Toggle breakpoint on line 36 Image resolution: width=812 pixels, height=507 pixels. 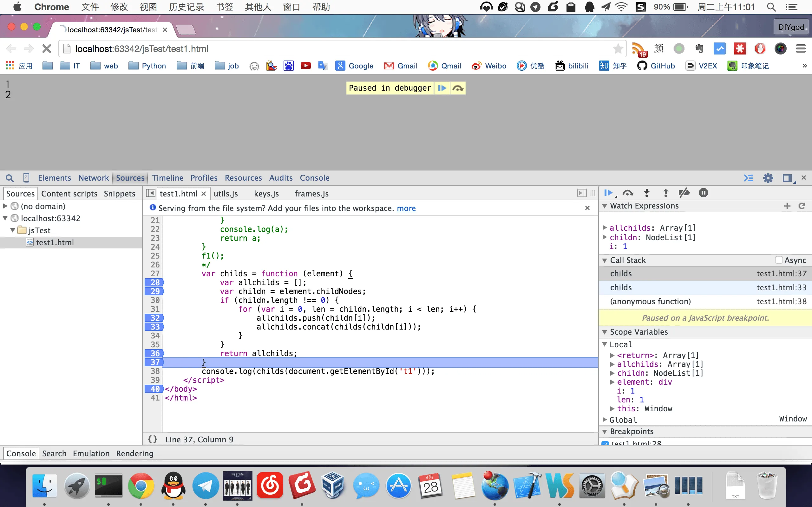154,353
